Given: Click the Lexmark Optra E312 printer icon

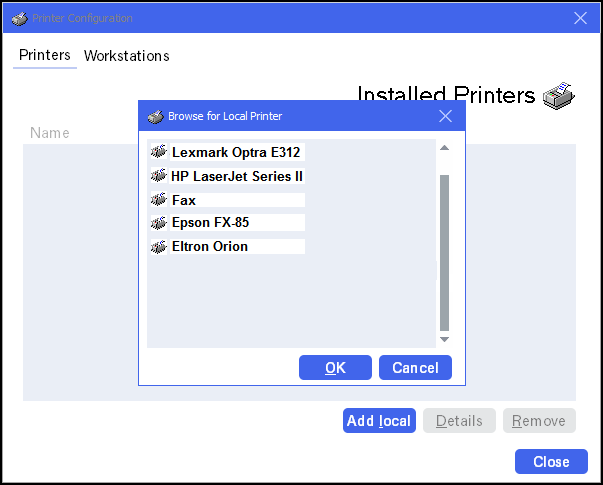Looking at the screenshot, I should tap(158, 153).
